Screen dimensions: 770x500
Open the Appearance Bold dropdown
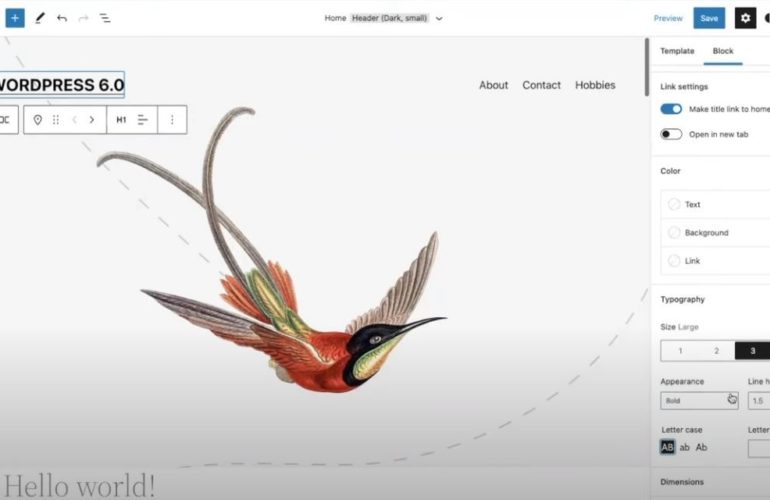click(699, 400)
